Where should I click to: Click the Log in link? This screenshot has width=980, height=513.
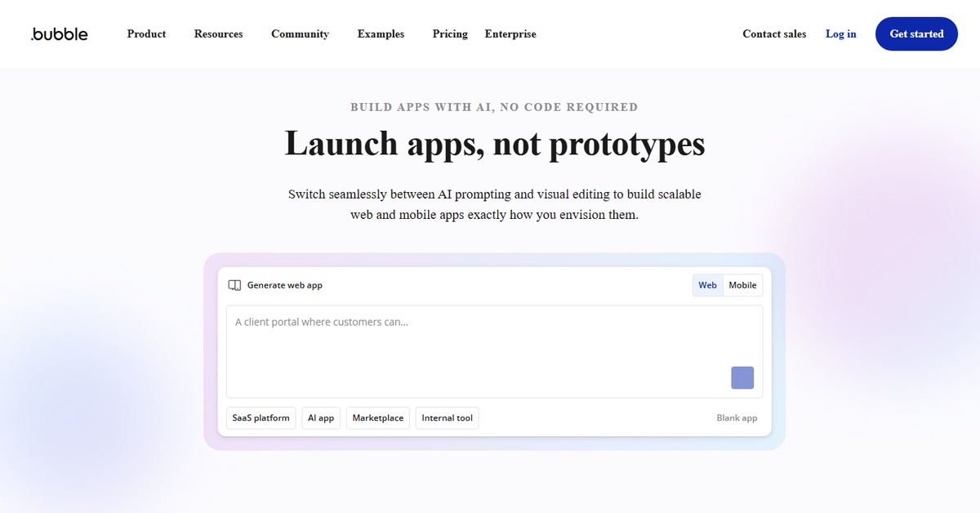click(840, 34)
